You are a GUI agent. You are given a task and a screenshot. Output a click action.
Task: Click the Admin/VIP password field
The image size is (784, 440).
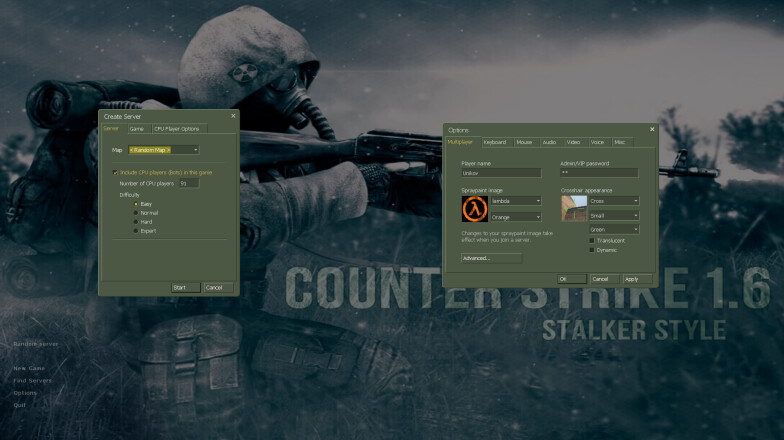599,172
